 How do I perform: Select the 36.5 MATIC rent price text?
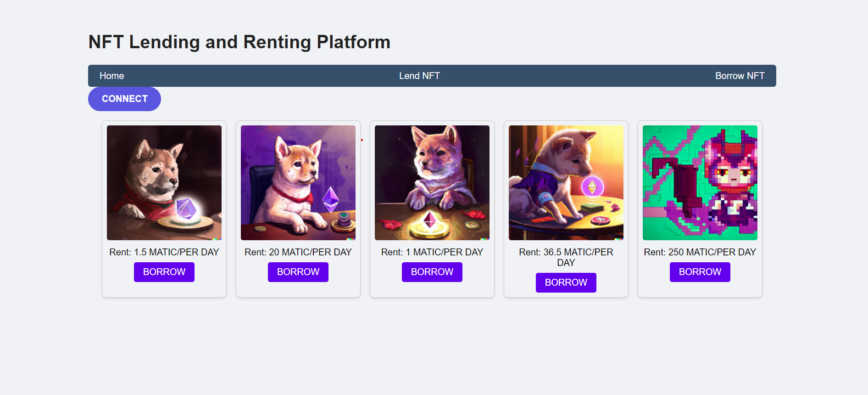(x=566, y=257)
